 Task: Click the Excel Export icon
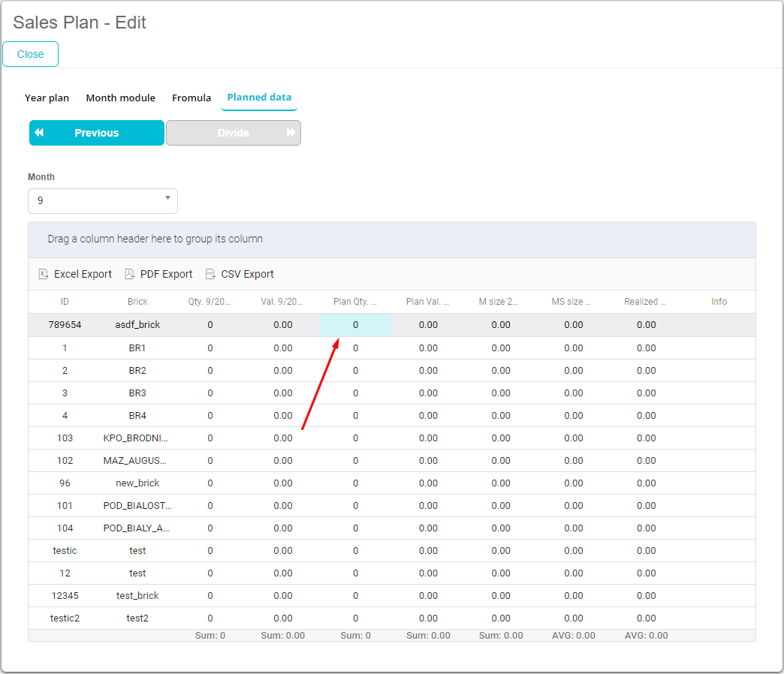coord(44,275)
